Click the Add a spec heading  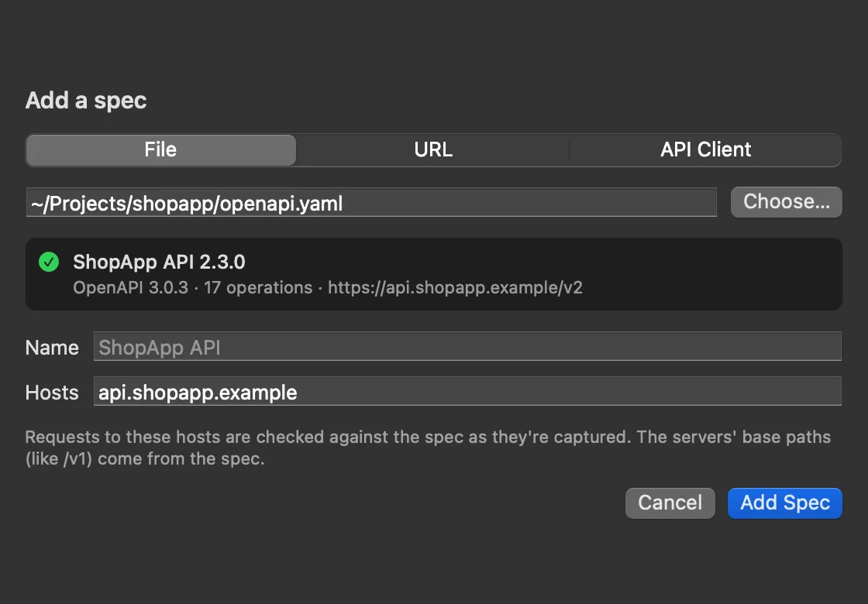tap(86, 101)
